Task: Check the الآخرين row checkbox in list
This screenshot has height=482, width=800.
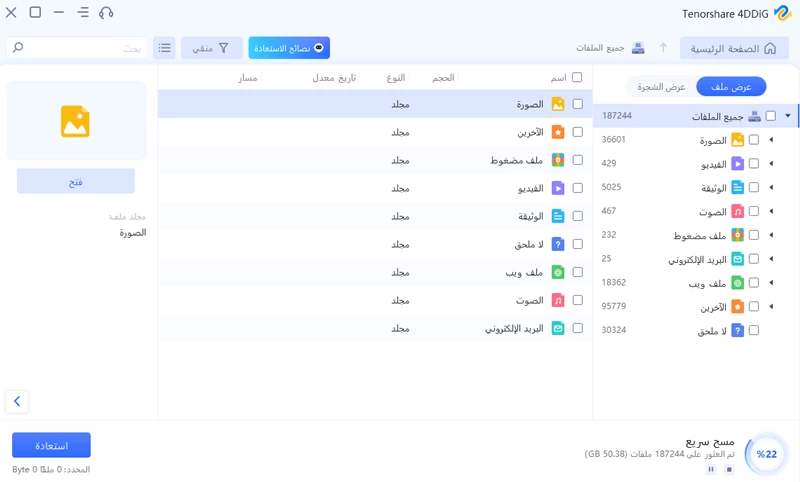Action: click(x=578, y=132)
